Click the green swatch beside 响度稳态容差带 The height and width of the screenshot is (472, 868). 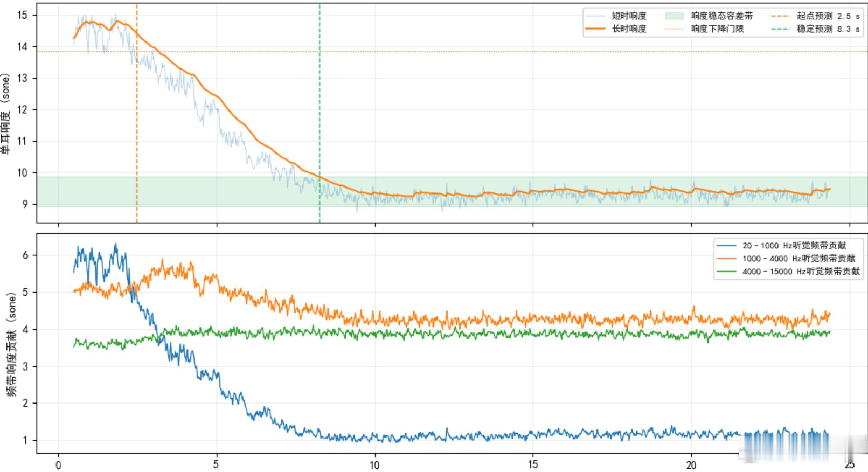tap(675, 16)
